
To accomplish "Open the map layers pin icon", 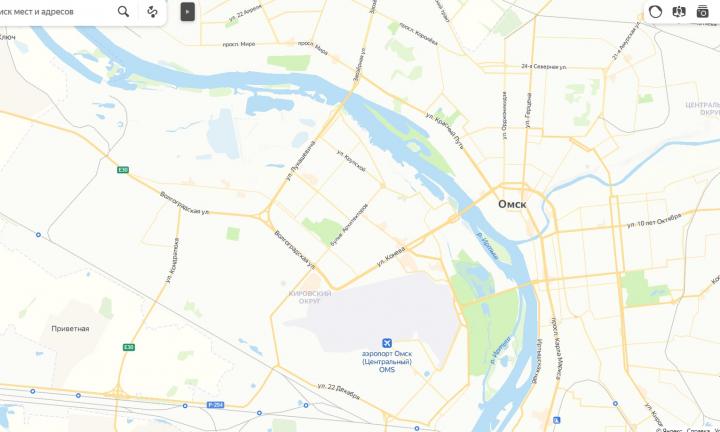I will (679, 11).
